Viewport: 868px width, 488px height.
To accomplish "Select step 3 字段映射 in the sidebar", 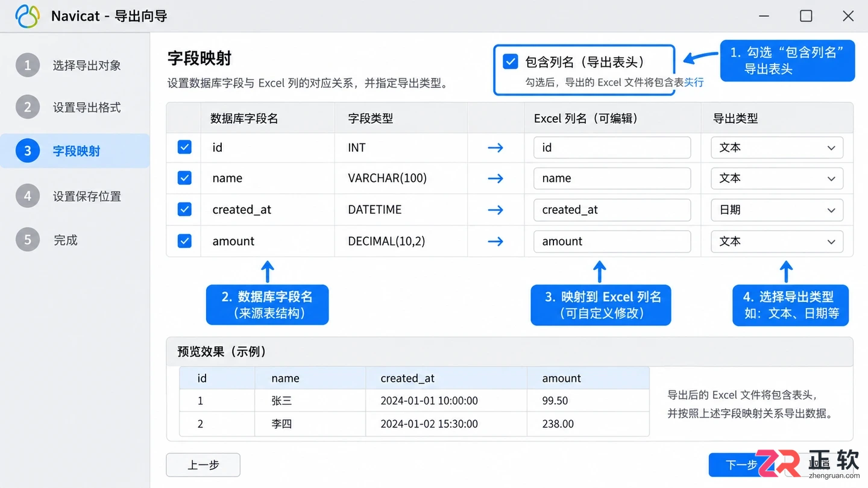I will click(75, 151).
